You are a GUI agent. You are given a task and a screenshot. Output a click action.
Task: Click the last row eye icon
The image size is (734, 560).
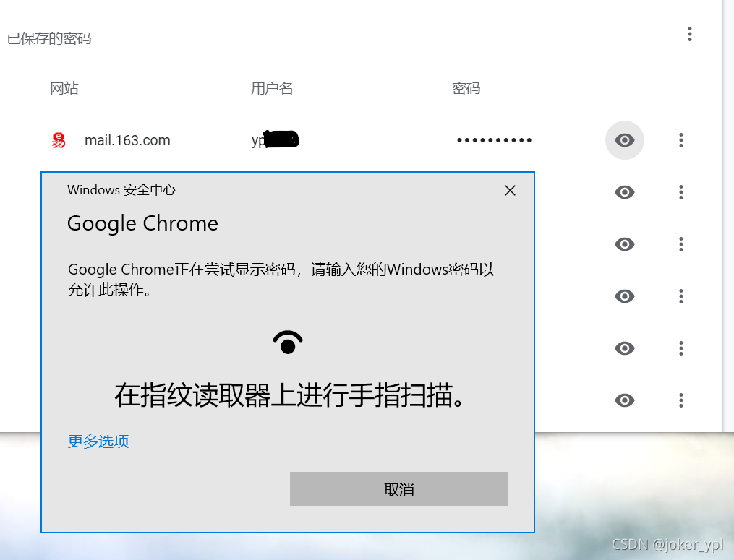(x=625, y=400)
